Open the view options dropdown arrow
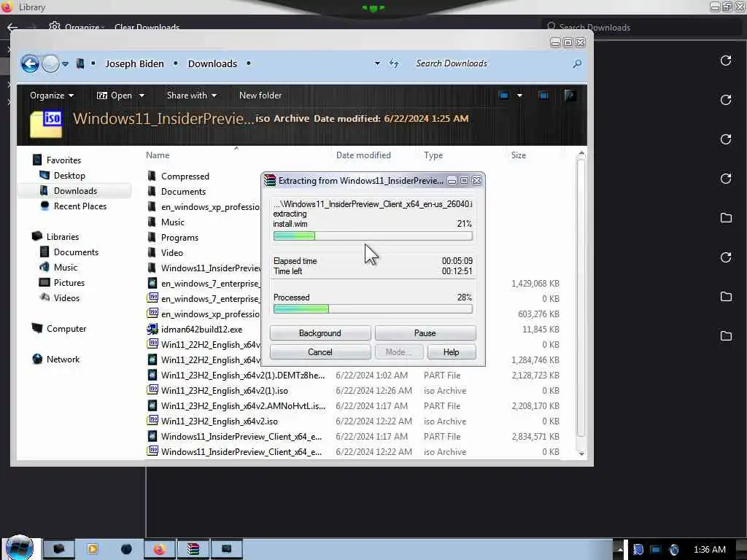 [519, 96]
